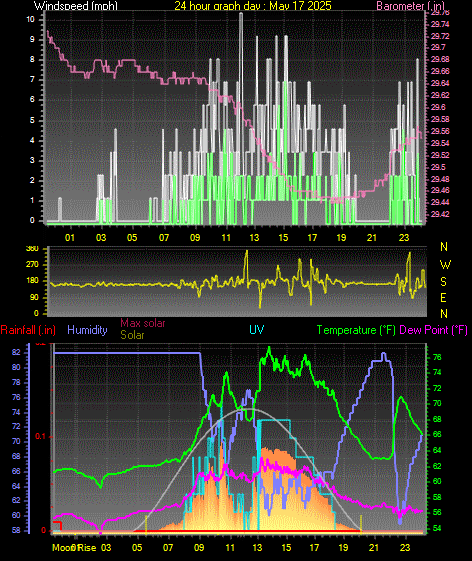Select the 270 wind direction axis value
The image size is (472, 561).
tap(33, 265)
